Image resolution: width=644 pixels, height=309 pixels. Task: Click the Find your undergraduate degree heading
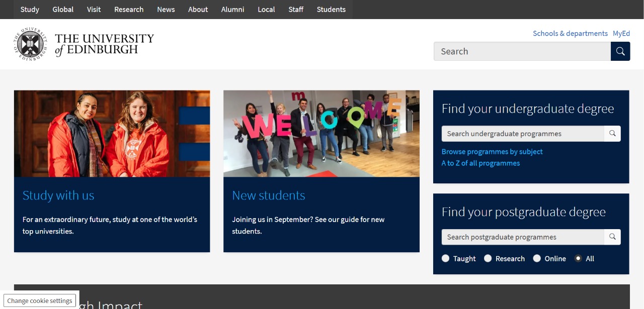[528, 109]
